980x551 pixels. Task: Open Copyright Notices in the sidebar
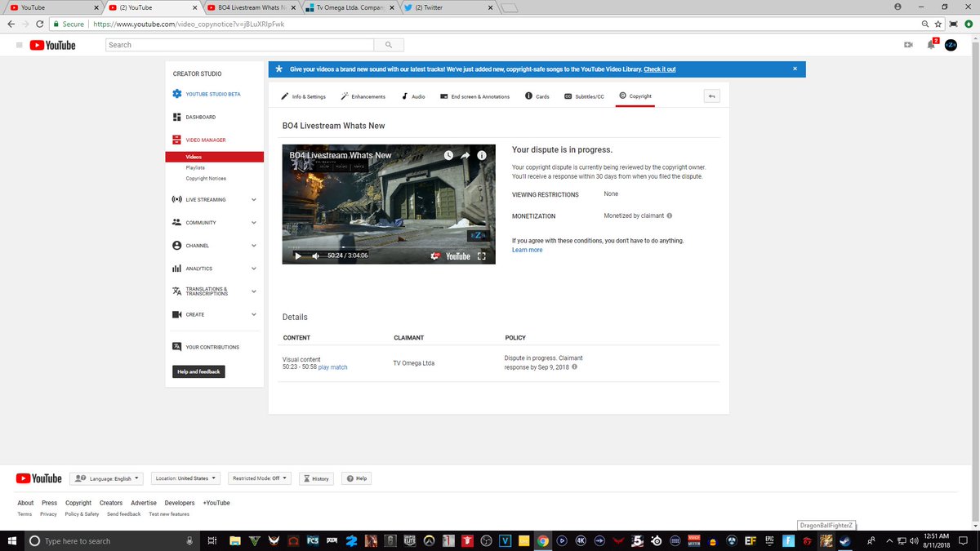[x=206, y=178]
